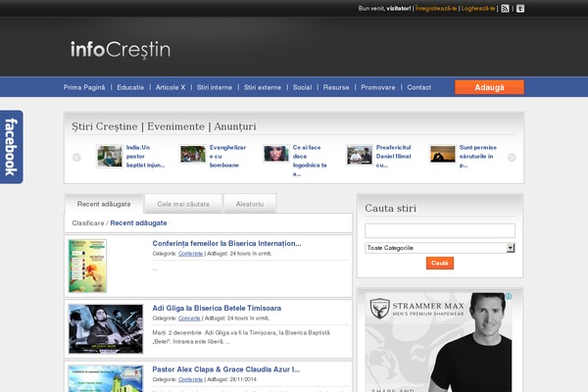Click the infoCreștin site logo

121,50
